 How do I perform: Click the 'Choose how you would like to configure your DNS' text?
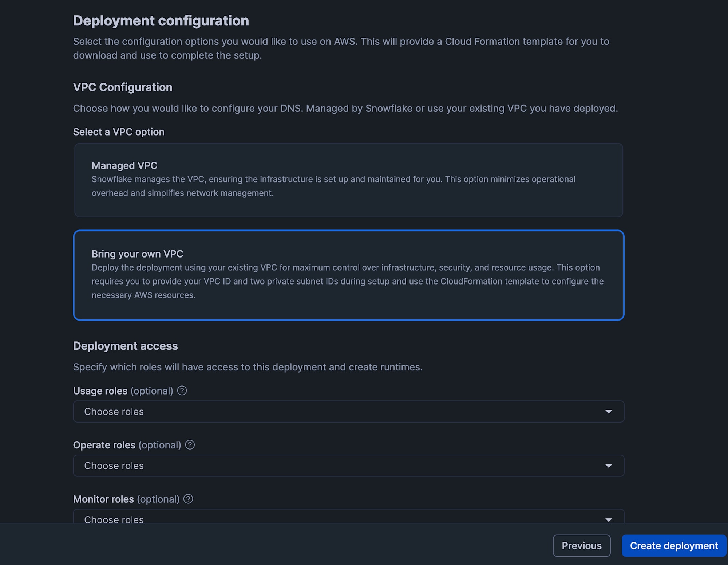[345, 109]
